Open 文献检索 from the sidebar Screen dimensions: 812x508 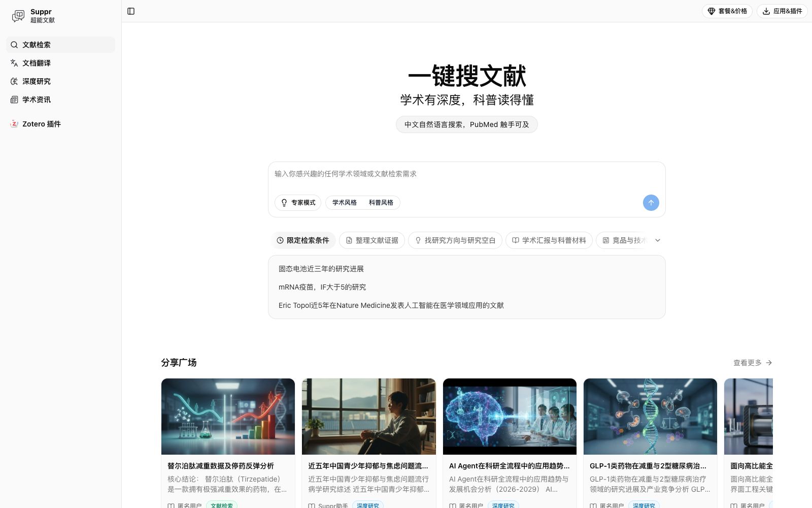pyautogui.click(x=60, y=45)
